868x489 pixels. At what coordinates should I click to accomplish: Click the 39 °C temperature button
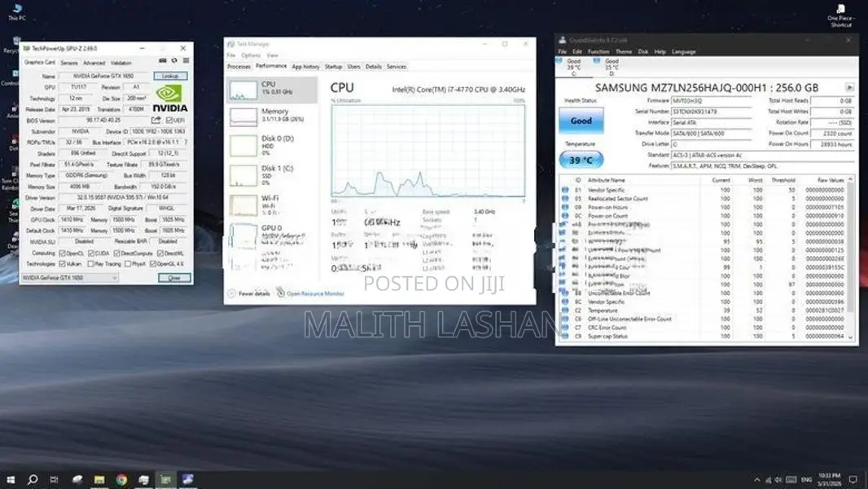point(581,160)
